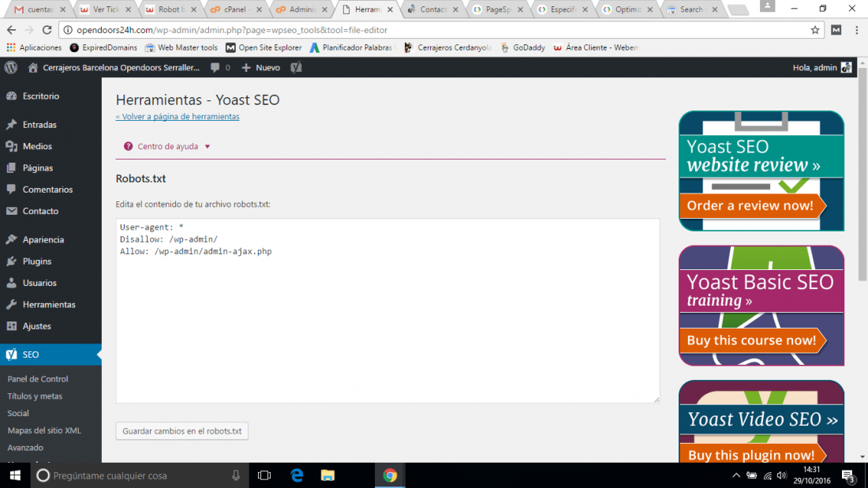Bookmark page with star icon
Image resolution: width=868 pixels, height=488 pixels.
point(815,30)
